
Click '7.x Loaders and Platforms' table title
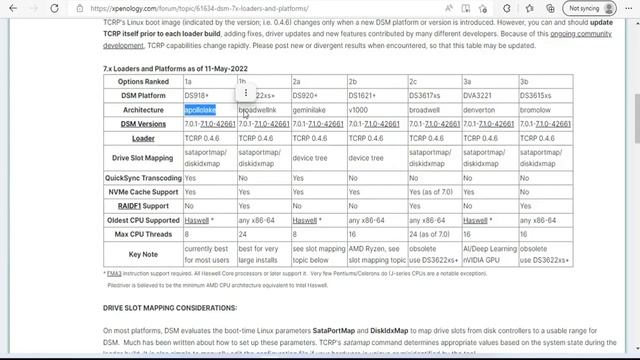(x=175, y=69)
